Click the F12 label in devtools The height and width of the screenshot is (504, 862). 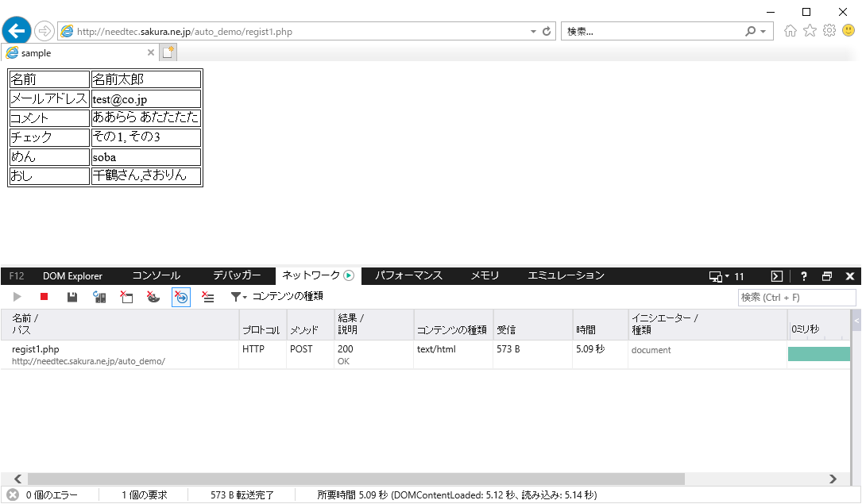click(x=17, y=276)
